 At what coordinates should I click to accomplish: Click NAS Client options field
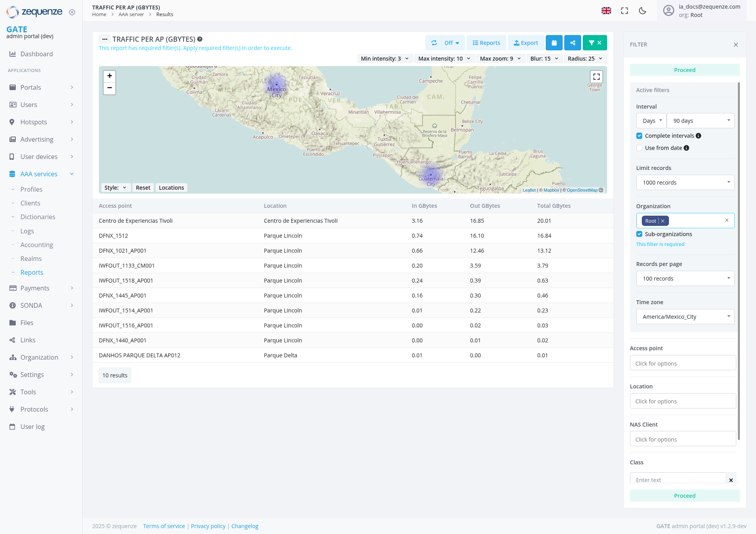pyautogui.click(x=683, y=439)
